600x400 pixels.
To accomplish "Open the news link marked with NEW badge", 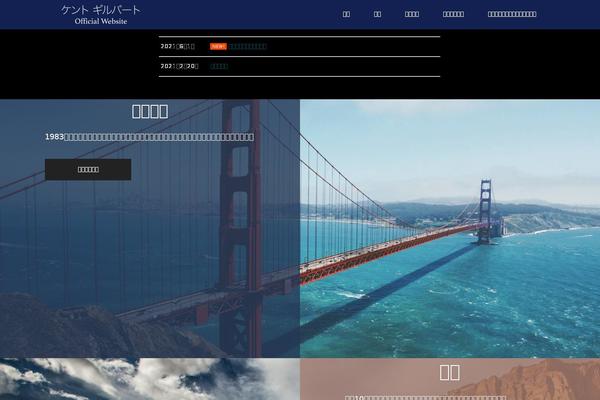I will pos(248,46).
